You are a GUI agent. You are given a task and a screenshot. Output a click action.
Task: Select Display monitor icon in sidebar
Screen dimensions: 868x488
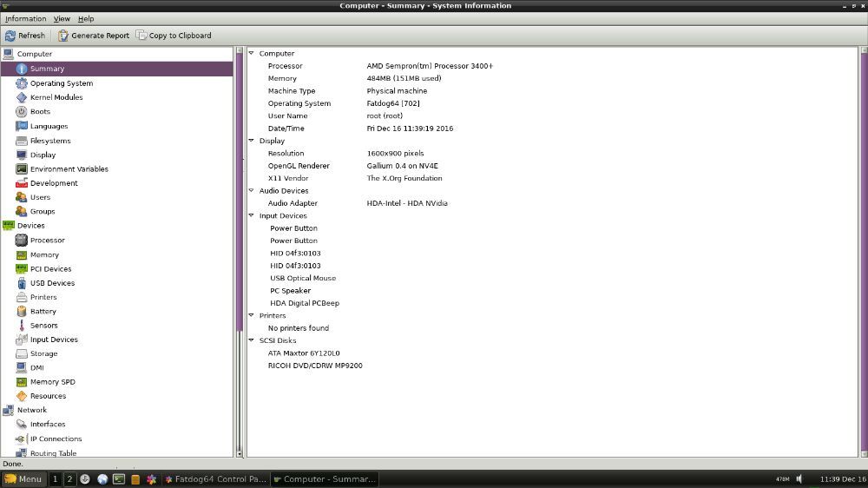click(x=22, y=155)
